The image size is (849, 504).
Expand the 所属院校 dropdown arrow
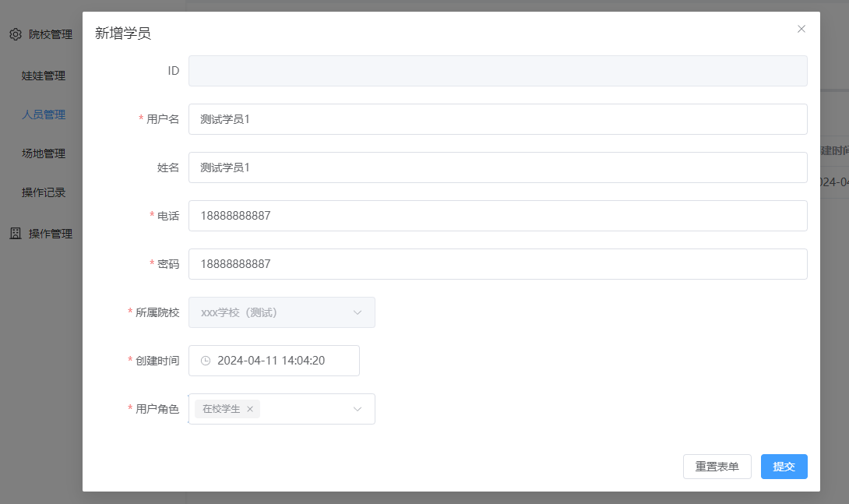pyautogui.click(x=358, y=312)
